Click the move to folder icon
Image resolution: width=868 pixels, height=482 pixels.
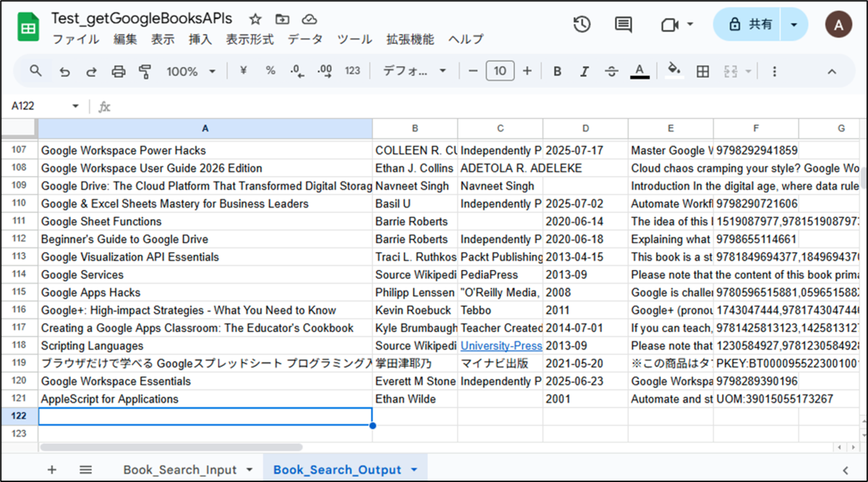pyautogui.click(x=282, y=20)
